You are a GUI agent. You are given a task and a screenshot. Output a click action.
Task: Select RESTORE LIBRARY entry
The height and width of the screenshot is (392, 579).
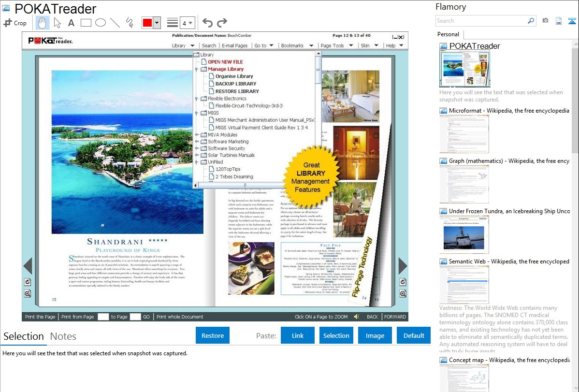point(237,91)
